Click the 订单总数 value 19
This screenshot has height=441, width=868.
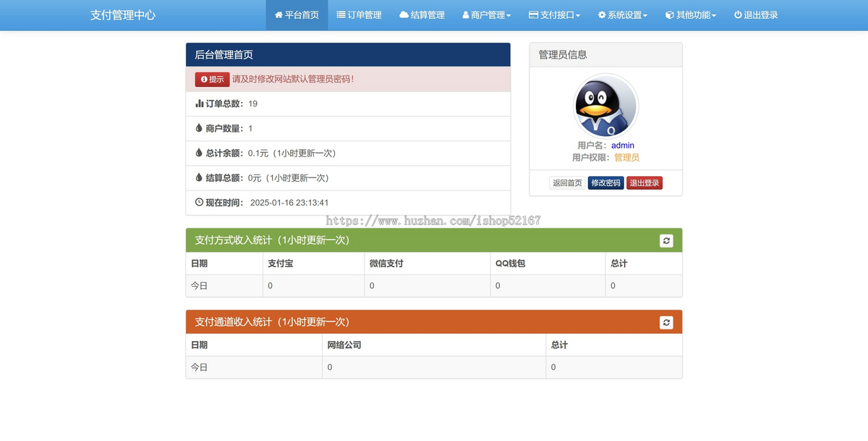[253, 104]
